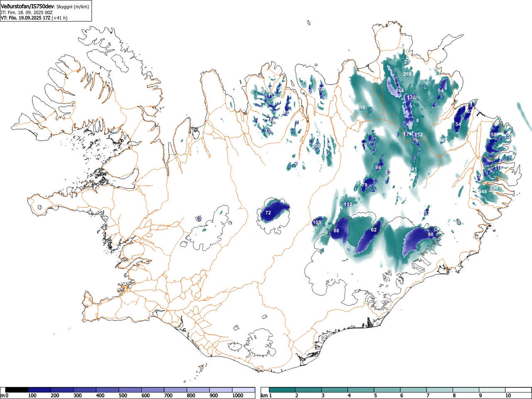Click the '240' visibility value on the map
Image resolution: width=532 pixels, height=399 pixels.
pos(361,107)
